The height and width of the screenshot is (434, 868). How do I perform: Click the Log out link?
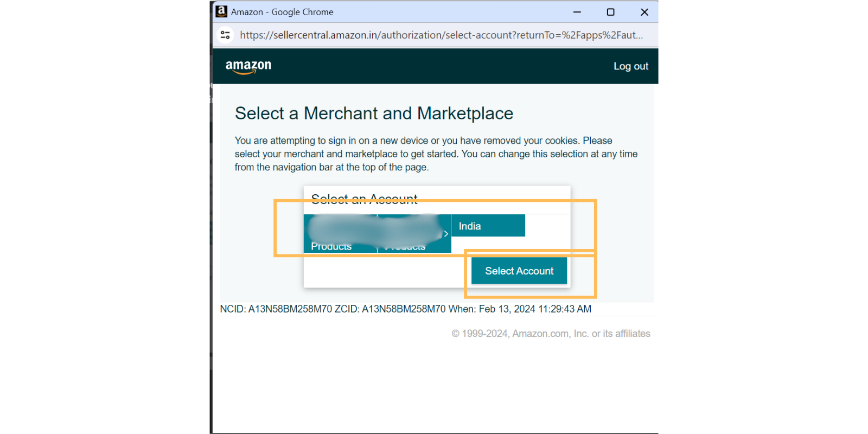(631, 66)
